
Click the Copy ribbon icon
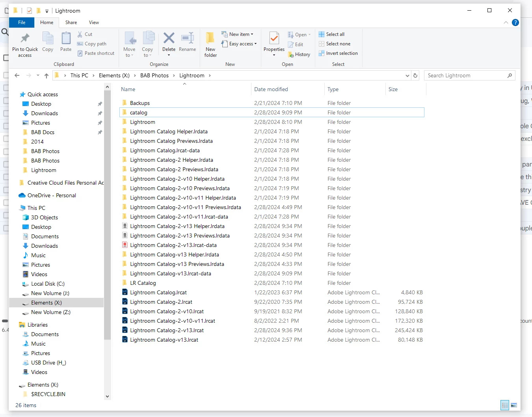pos(48,38)
